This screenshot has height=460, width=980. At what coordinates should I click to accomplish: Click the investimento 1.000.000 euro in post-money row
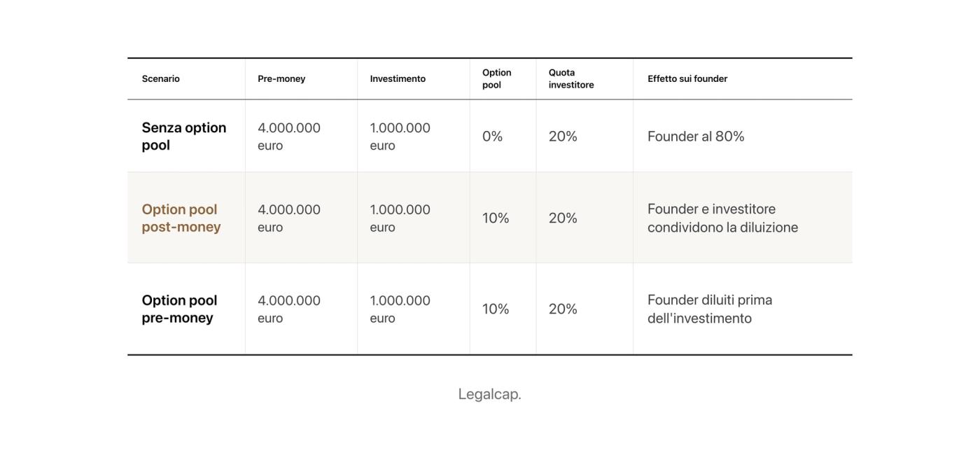(x=400, y=218)
